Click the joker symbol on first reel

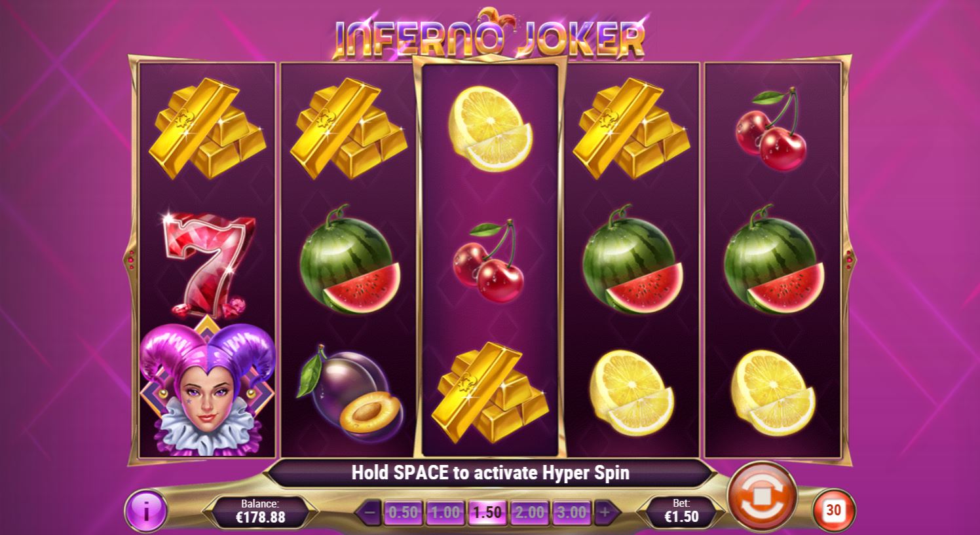pyautogui.click(x=207, y=388)
